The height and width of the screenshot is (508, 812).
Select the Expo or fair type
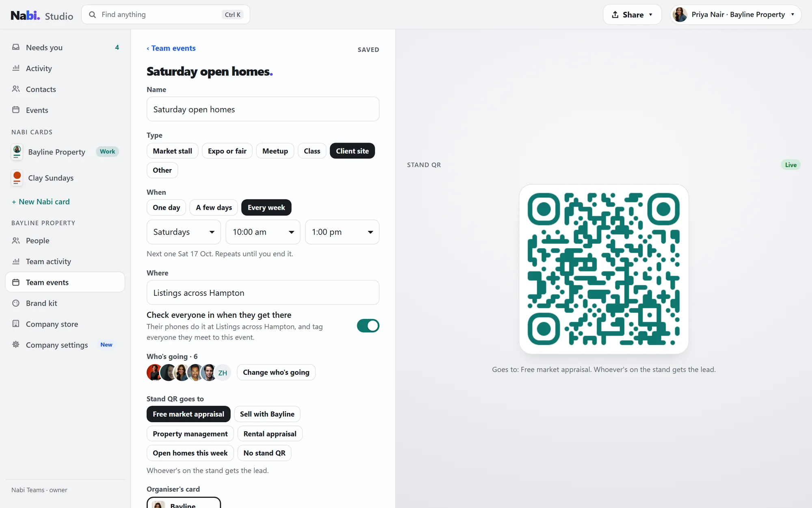pos(227,151)
